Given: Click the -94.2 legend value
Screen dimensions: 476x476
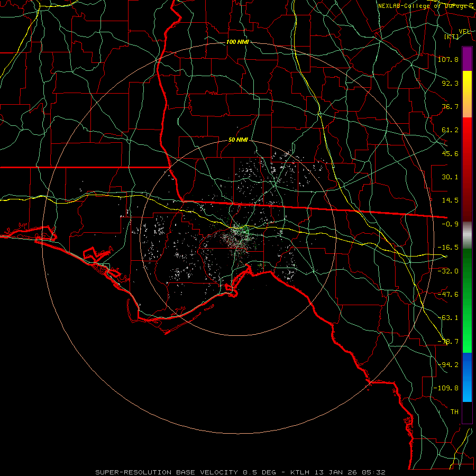Looking at the screenshot, I should (448, 365).
